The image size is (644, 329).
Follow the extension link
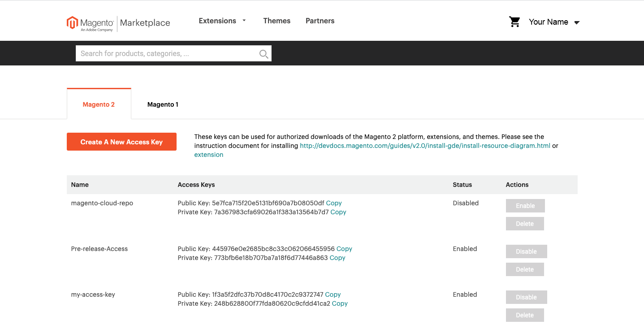[x=208, y=155]
